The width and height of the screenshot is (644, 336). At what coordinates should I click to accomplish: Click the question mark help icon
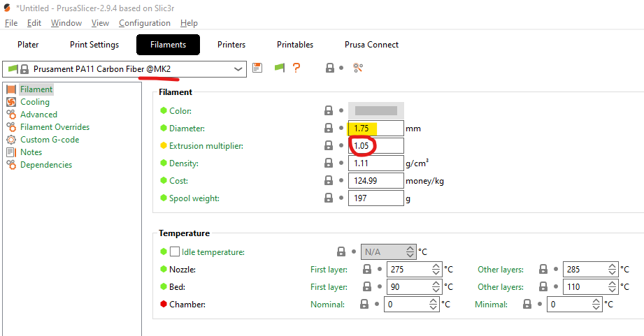pos(296,68)
